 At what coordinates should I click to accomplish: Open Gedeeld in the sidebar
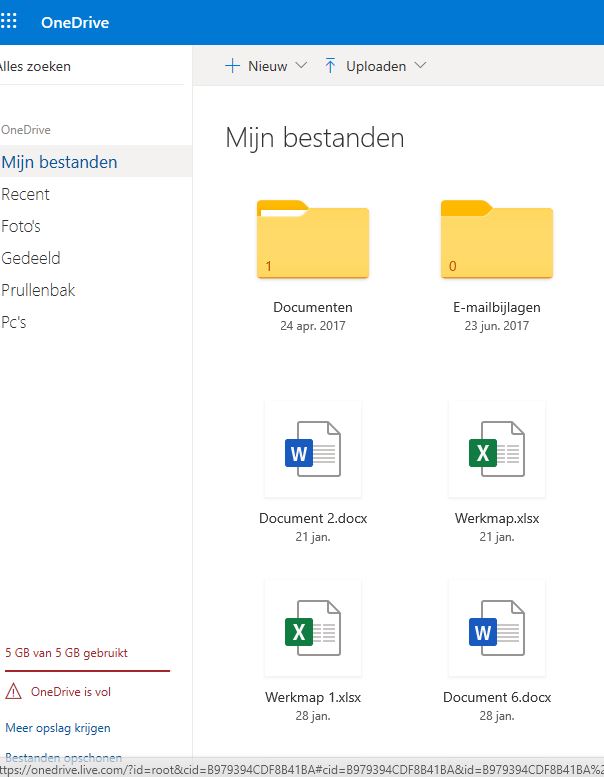(31, 258)
